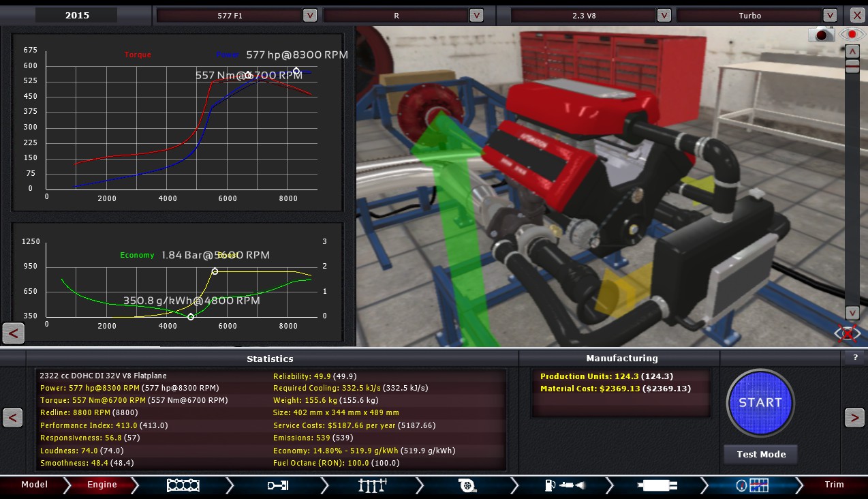Collapse the graphs panel with left arrow

pyautogui.click(x=14, y=333)
